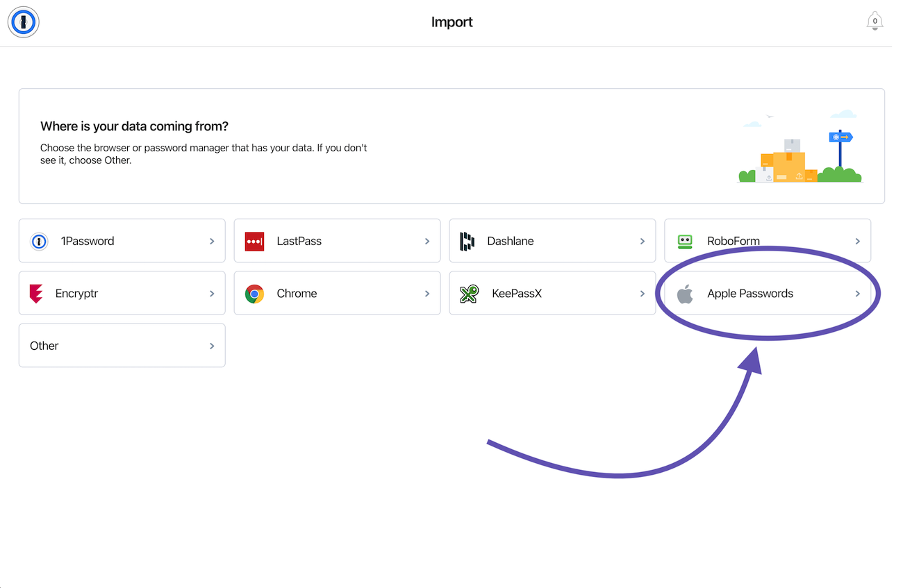Click the Apple logo on Apple Passwords

[685, 293]
